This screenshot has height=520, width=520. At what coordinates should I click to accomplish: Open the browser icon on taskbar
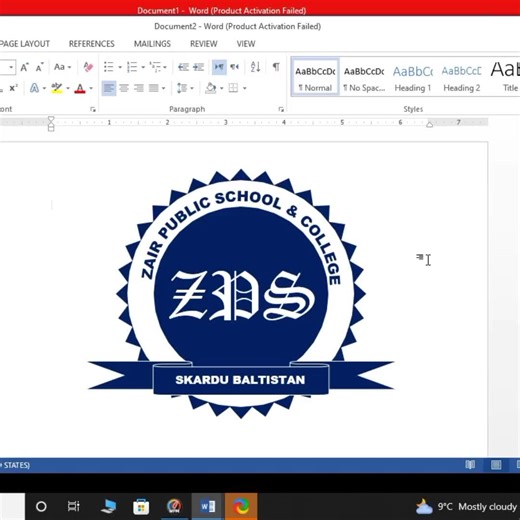pos(241,507)
